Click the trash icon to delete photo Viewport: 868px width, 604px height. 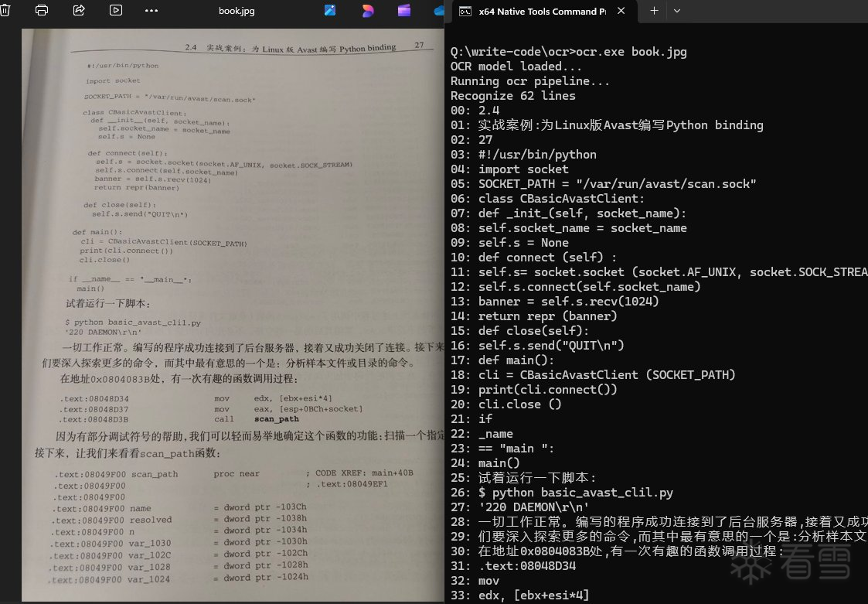(5, 11)
